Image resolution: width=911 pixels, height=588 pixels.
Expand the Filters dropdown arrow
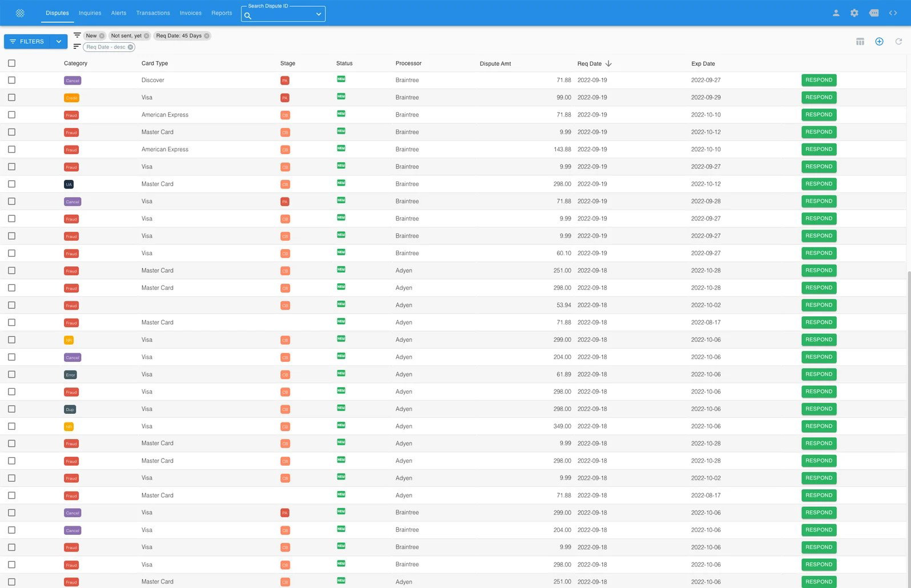(x=58, y=42)
